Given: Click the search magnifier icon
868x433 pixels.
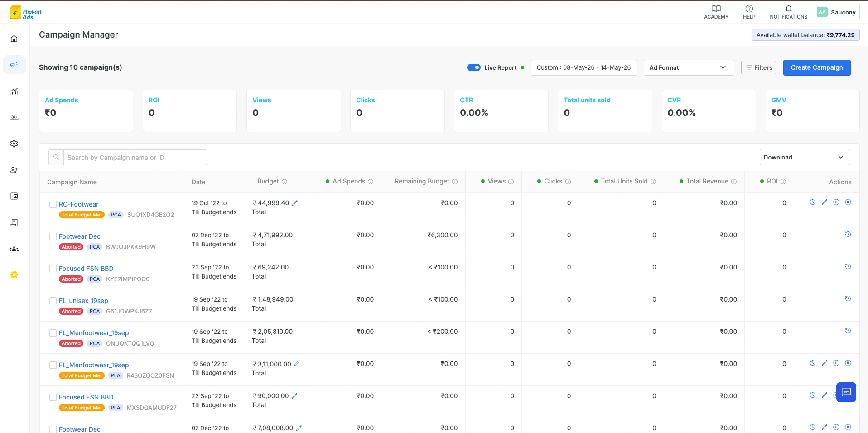Looking at the screenshot, I should pyautogui.click(x=56, y=157).
